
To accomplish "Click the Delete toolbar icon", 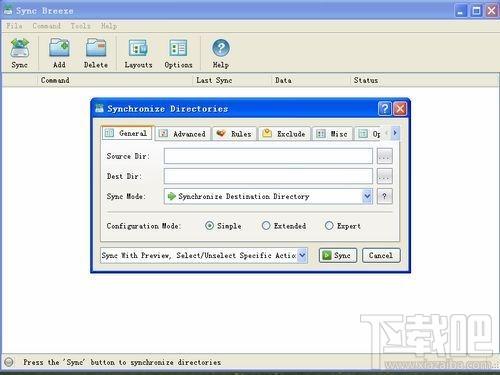I will point(96,48).
